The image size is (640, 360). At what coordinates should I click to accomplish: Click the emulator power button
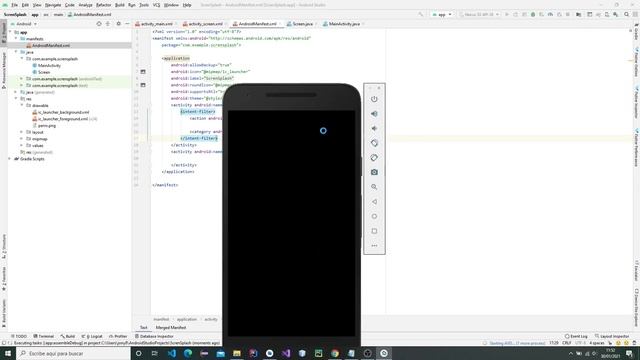374,99
